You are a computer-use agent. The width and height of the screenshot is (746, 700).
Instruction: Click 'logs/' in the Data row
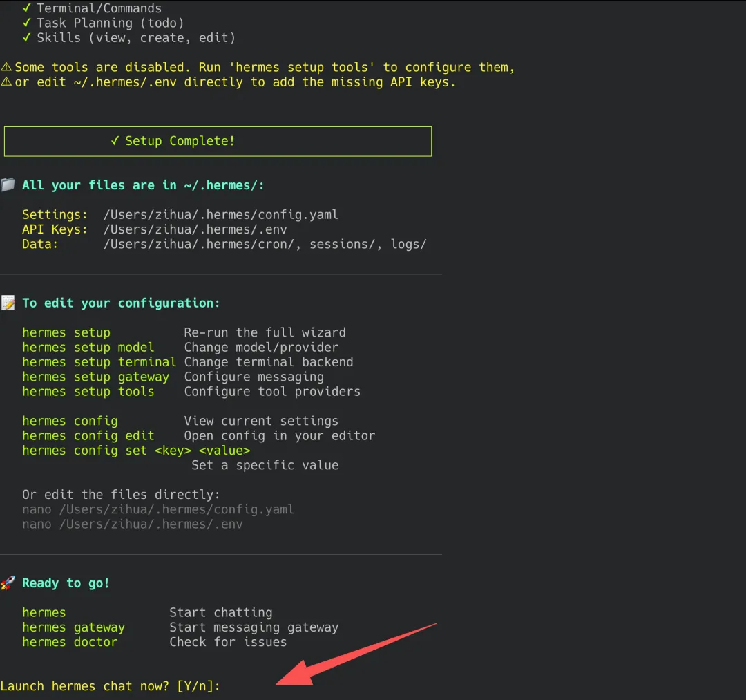pyautogui.click(x=409, y=244)
